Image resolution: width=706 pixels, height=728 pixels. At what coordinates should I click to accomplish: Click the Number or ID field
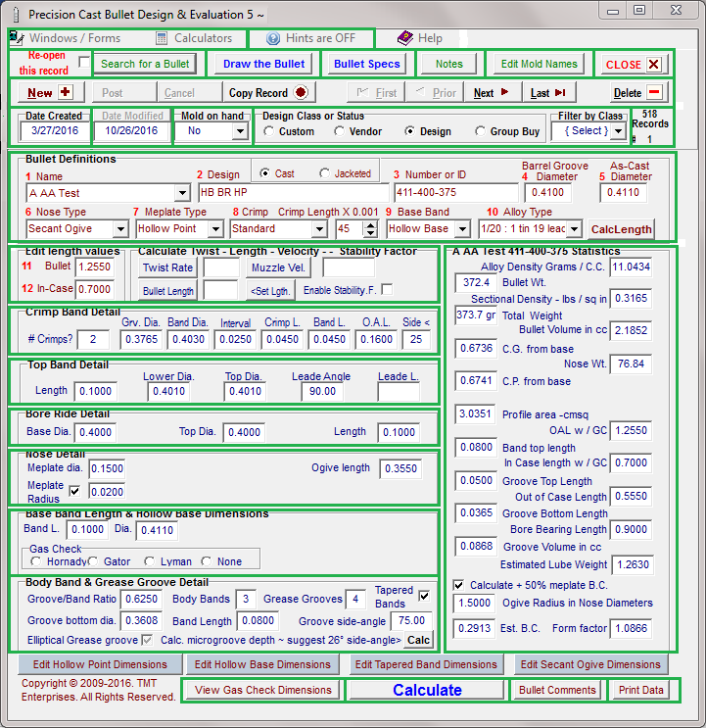[456, 192]
